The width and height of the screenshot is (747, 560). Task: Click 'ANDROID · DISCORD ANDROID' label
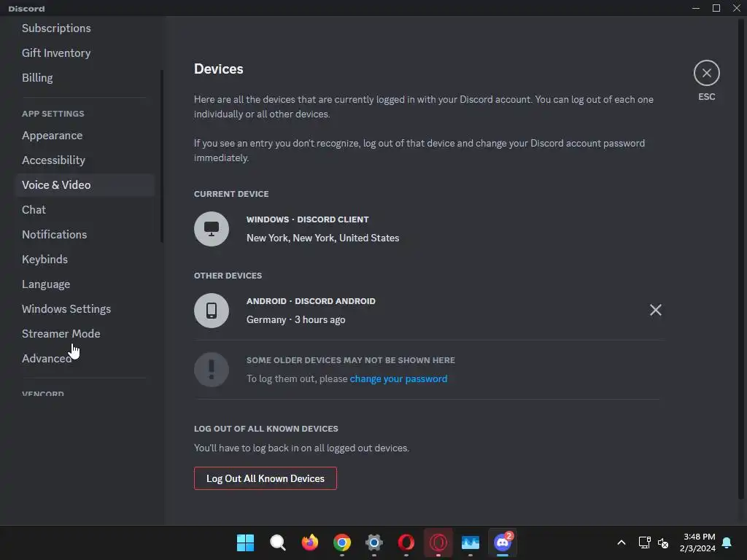click(x=311, y=301)
